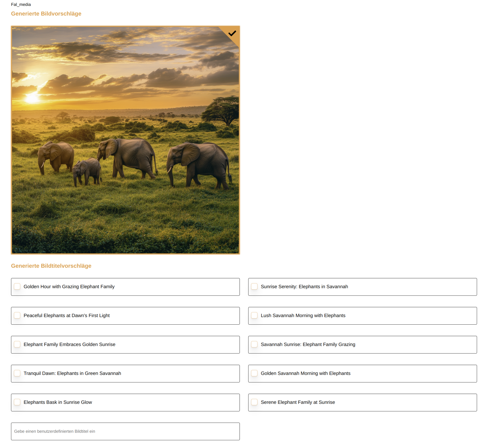The image size is (489, 448).
Task: Tick 'Tranquil Dawn: Elephants in Green Savannah' checkbox
Action: click(x=17, y=373)
